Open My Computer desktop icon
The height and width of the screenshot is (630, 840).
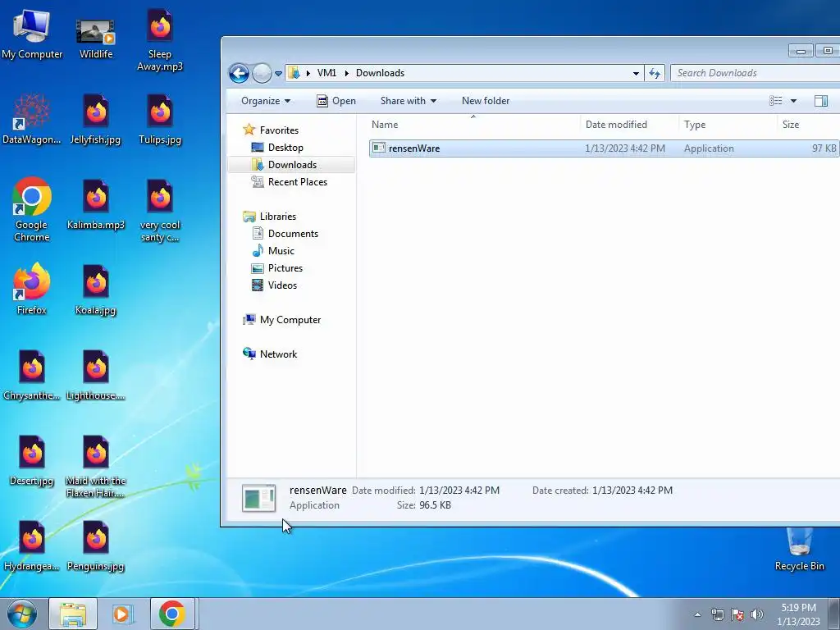(32, 34)
